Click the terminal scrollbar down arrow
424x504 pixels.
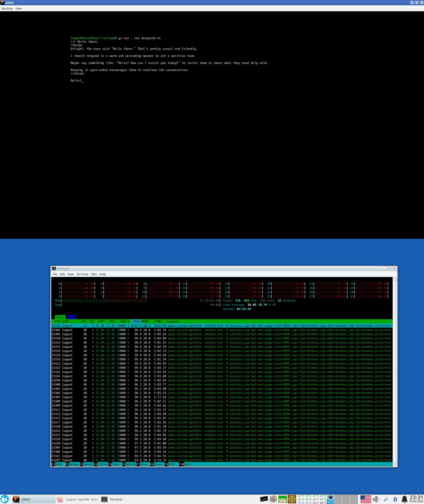[x=395, y=465]
